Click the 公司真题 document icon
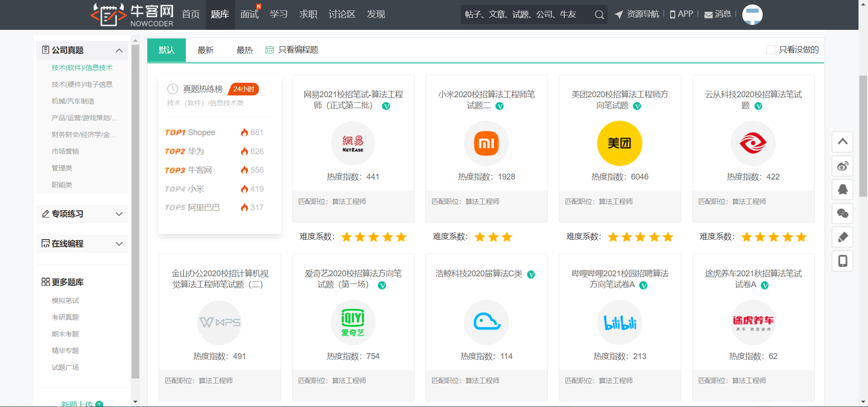This screenshot has width=868, height=407. point(45,50)
